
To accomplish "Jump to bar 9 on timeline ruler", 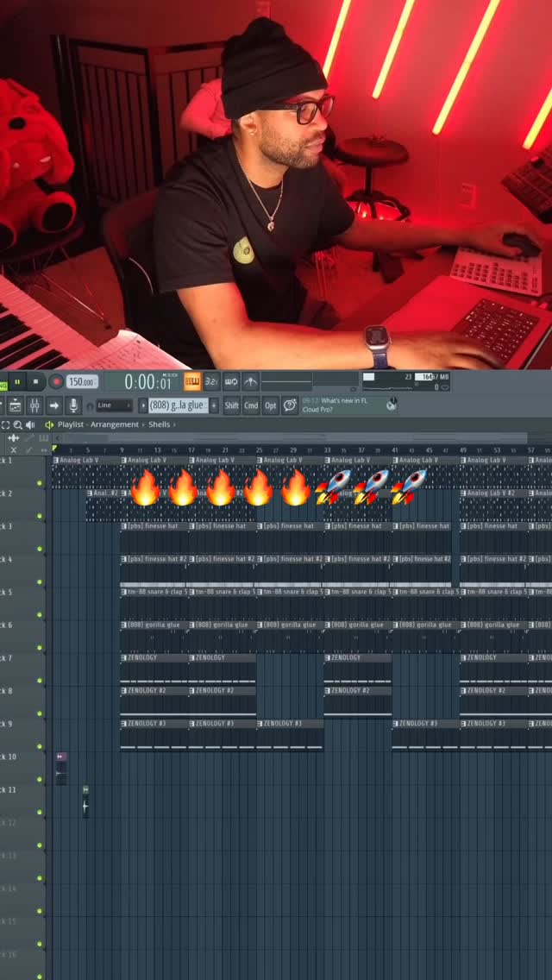I will click(122, 450).
